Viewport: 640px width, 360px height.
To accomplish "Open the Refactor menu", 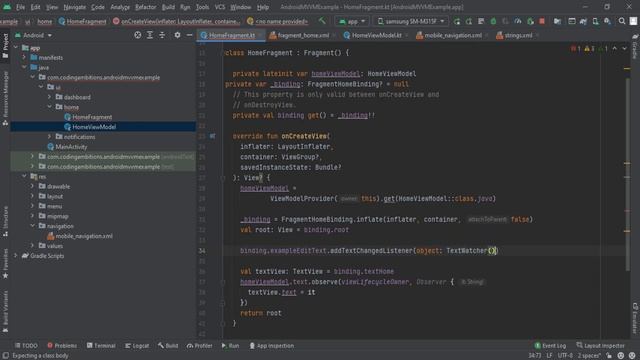I will click(x=146, y=7).
